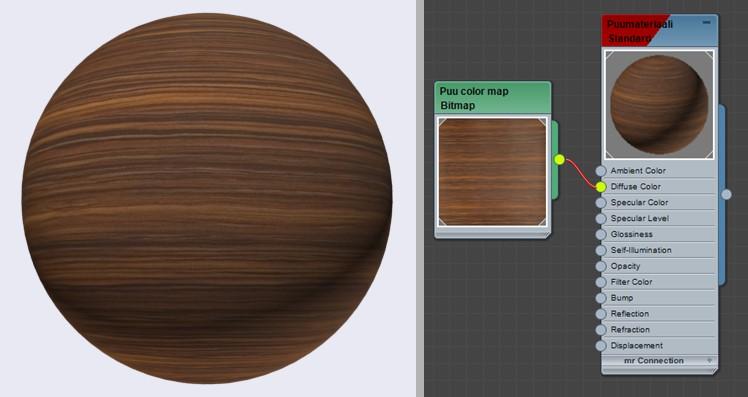Click the Bump input socket

click(x=601, y=298)
